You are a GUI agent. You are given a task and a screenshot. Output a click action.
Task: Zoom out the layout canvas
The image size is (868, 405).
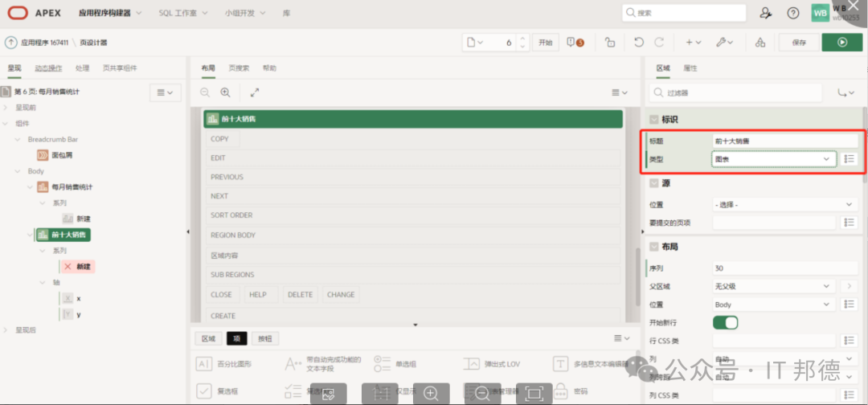pyautogui.click(x=205, y=92)
